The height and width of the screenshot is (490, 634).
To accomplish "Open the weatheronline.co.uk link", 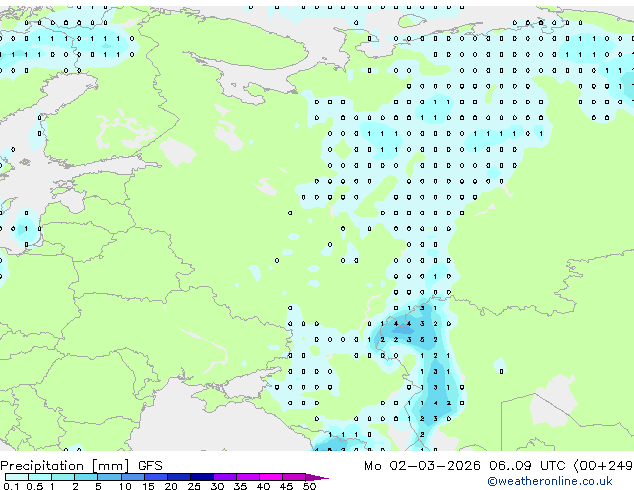I will (550, 481).
